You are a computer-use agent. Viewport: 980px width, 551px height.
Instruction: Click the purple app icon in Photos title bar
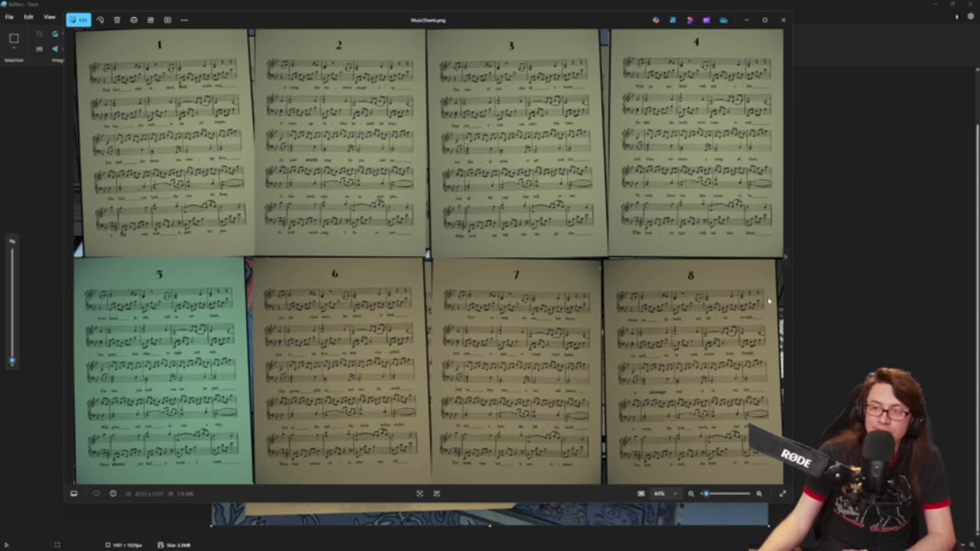707,20
